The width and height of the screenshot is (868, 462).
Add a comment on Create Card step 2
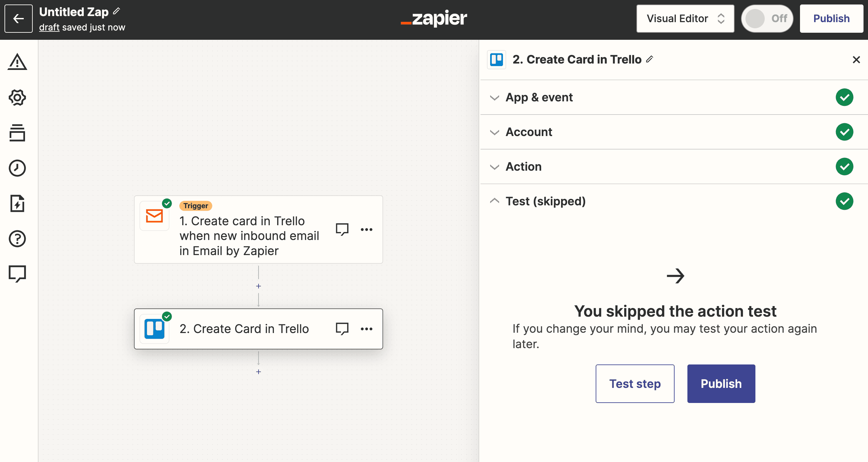(342, 329)
